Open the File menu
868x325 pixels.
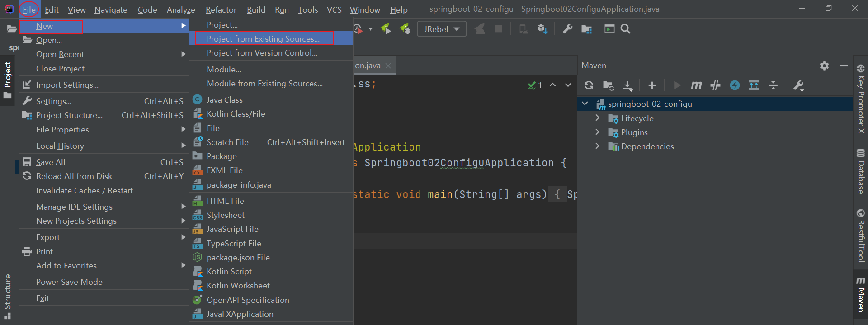29,9
